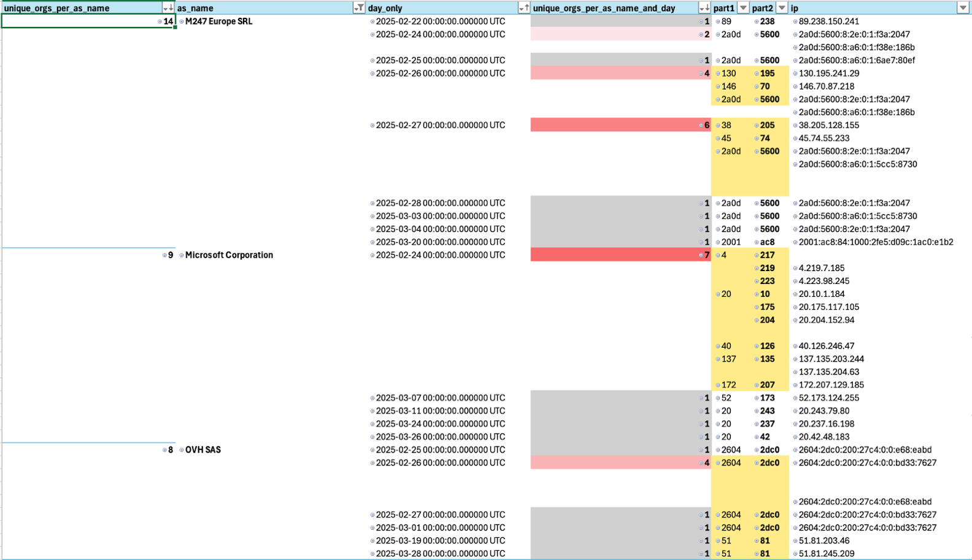Collapse the part1 value 89 node

pos(718,21)
